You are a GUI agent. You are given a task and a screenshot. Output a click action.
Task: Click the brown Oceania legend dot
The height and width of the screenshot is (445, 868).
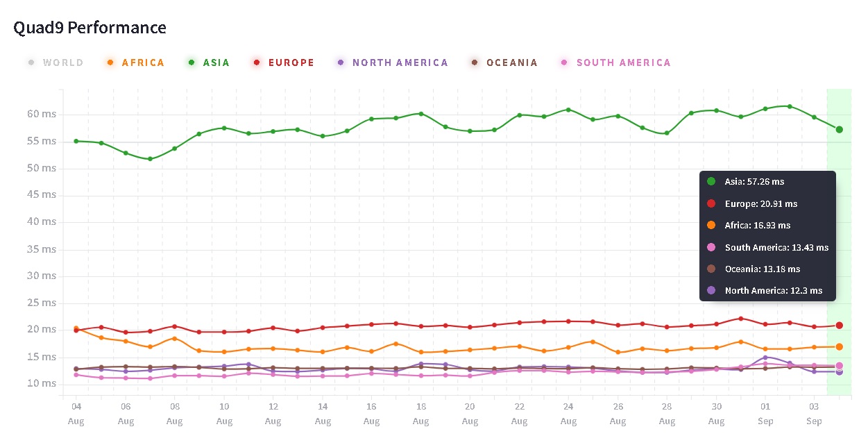click(475, 62)
